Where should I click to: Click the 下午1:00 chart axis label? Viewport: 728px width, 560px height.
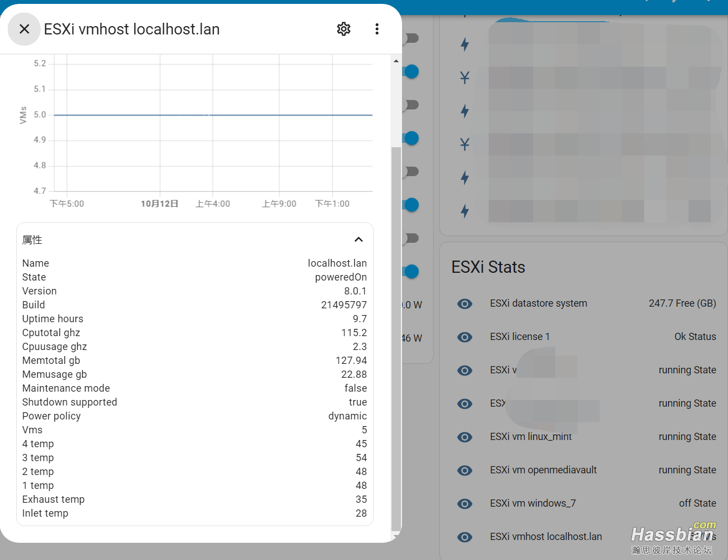pos(332,204)
